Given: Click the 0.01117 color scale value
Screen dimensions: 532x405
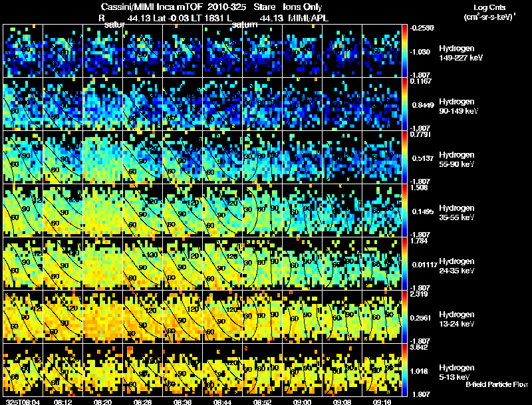Looking at the screenshot, I should [x=424, y=265].
